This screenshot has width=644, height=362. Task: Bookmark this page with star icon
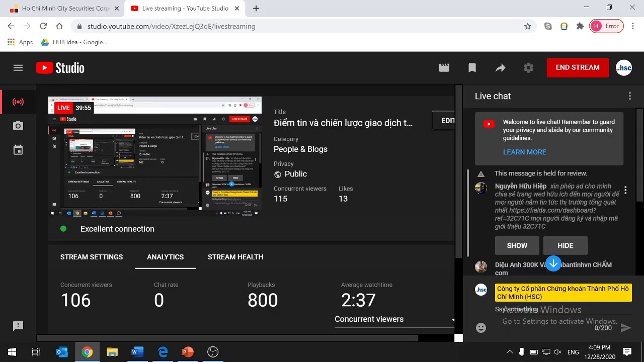[x=527, y=26]
